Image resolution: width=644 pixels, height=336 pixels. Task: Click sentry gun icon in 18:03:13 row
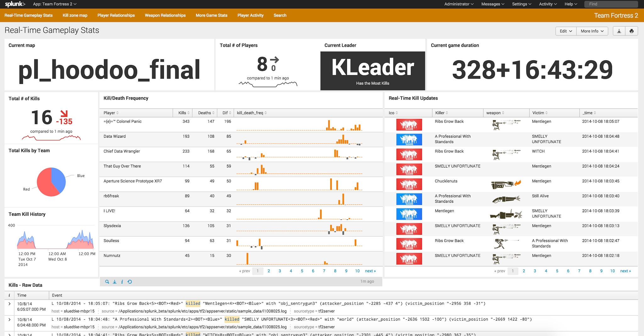(506, 229)
